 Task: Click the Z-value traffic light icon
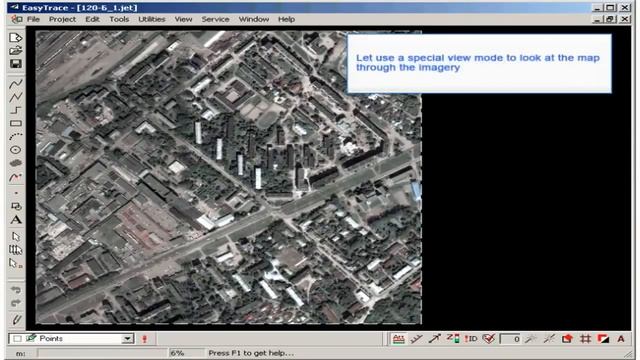coord(453,339)
